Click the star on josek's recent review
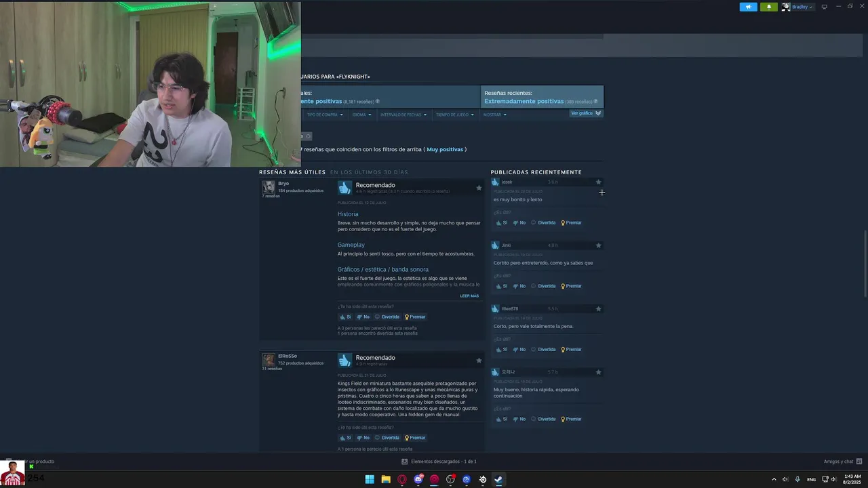Screen dimensions: 868x488 598,182
